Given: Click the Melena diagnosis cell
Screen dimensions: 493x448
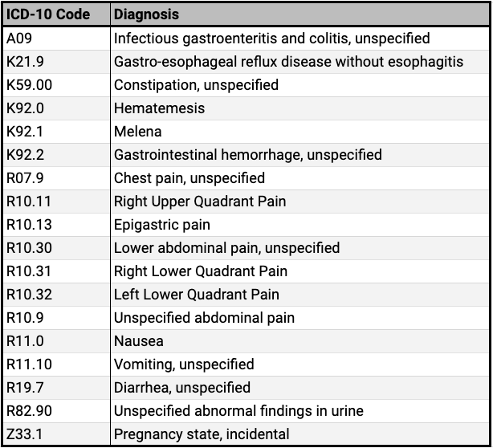Looking at the screenshot, I should pyautogui.click(x=300, y=132).
